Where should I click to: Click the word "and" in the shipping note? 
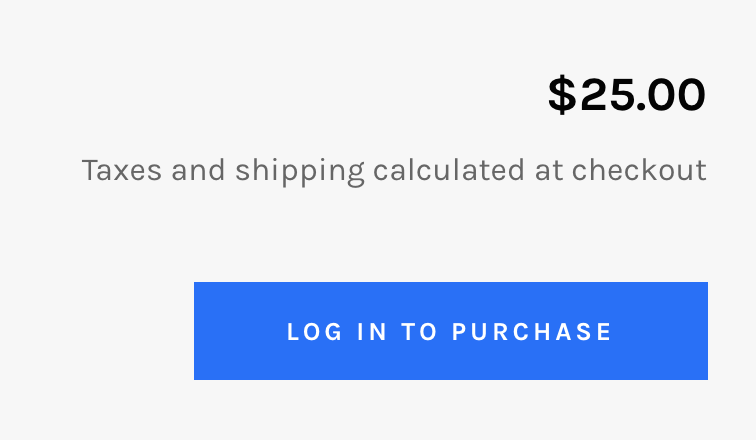click(199, 170)
